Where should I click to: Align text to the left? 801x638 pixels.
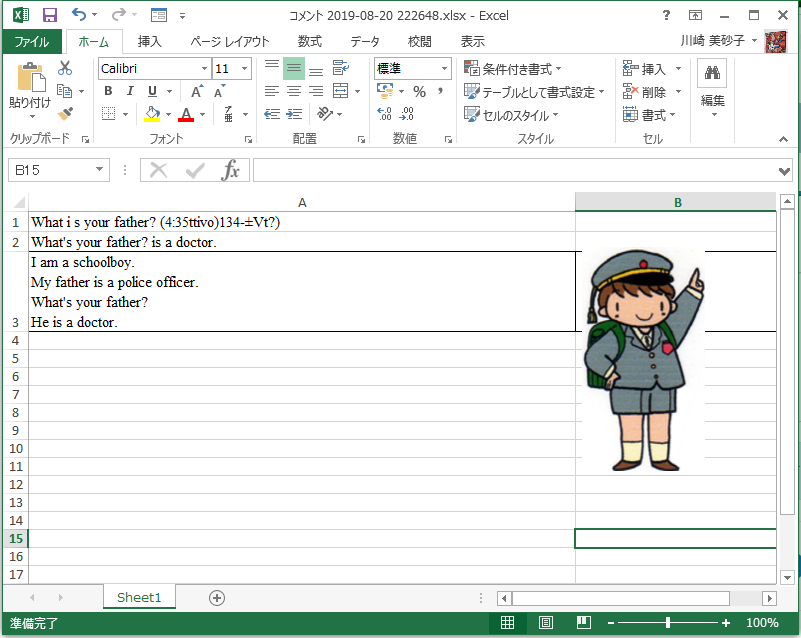click(272, 91)
